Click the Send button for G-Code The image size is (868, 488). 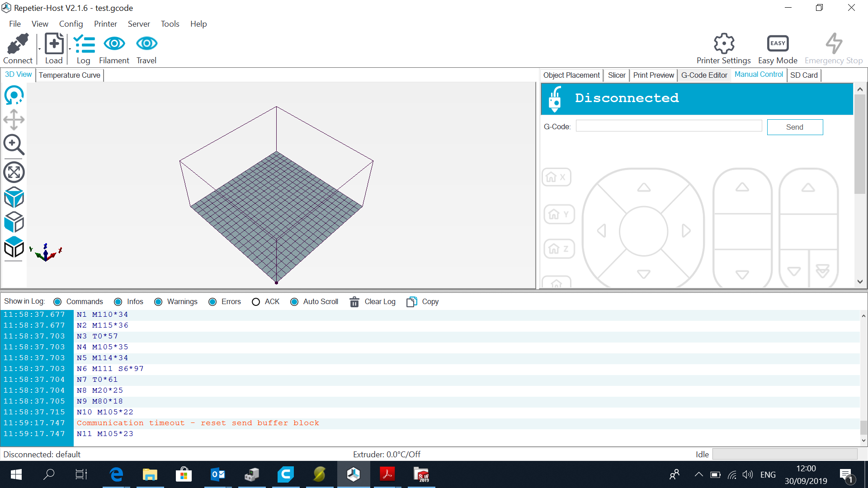[795, 127]
